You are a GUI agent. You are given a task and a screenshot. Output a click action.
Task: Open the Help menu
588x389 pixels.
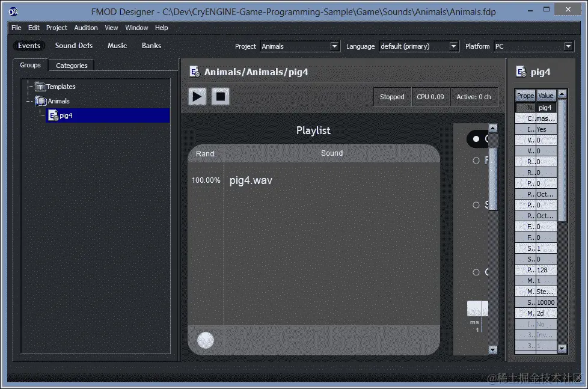(x=162, y=28)
